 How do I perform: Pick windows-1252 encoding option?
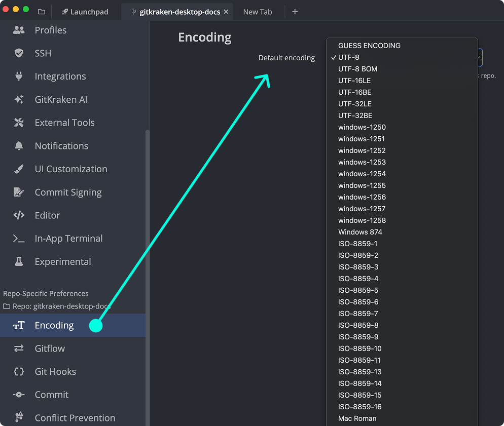pos(362,150)
